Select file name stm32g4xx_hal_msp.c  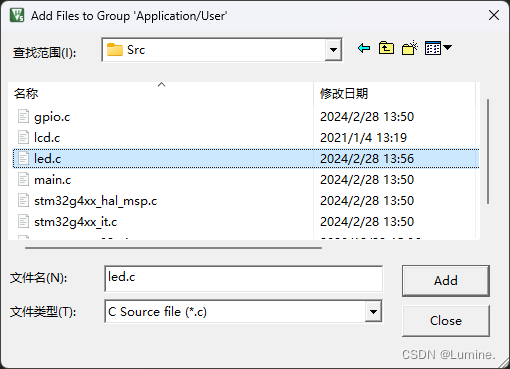95,201
